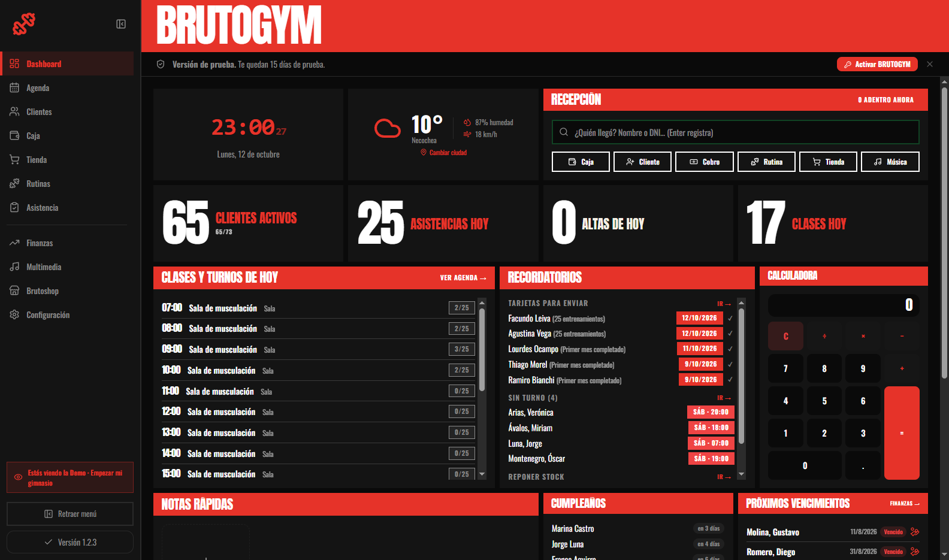Check off Agustina Vega's card reminder
Viewport: 949px width, 560px height.
(730, 334)
